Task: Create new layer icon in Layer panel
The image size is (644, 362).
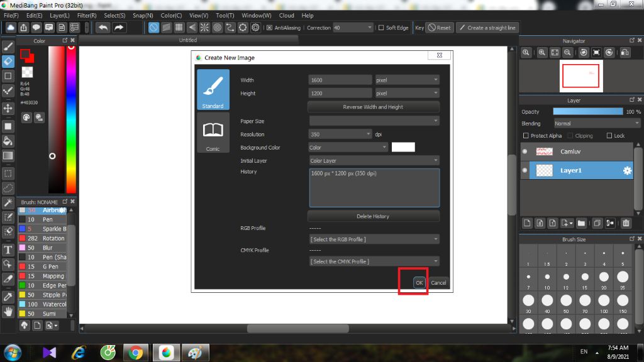Action: coord(527,223)
